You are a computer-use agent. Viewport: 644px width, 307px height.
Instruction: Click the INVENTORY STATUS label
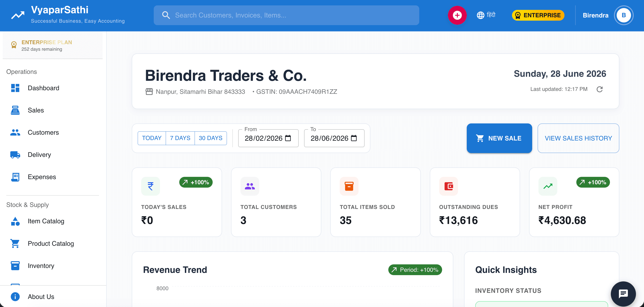pos(508,291)
